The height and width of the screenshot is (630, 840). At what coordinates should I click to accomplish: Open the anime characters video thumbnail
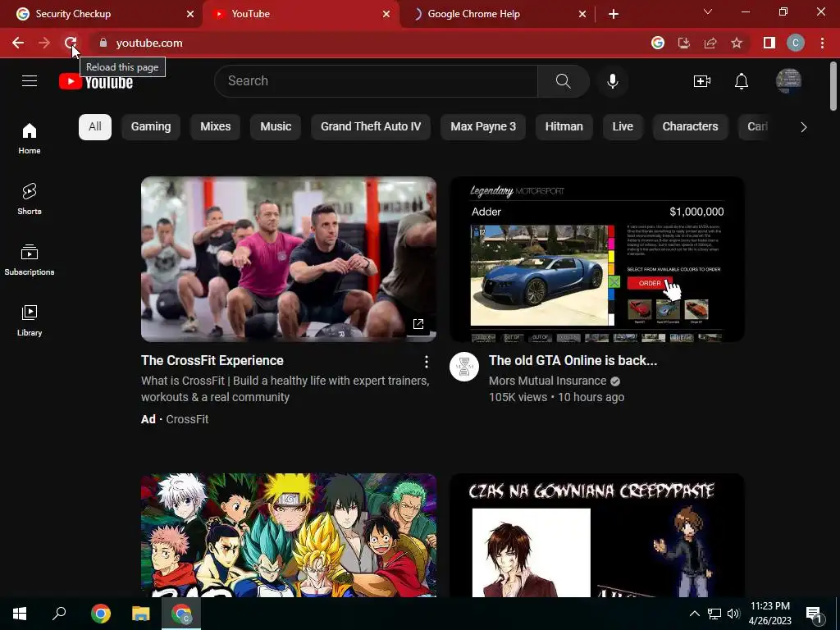click(289, 535)
